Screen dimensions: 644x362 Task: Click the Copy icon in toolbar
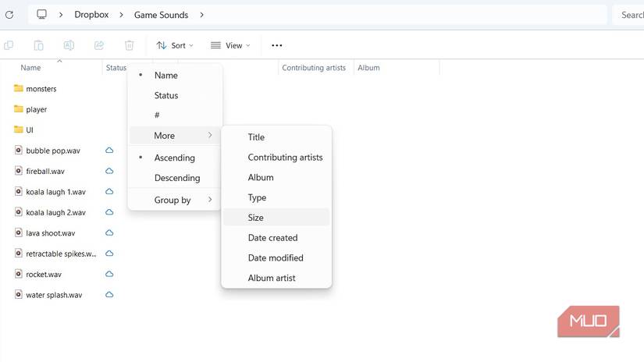tap(9, 45)
